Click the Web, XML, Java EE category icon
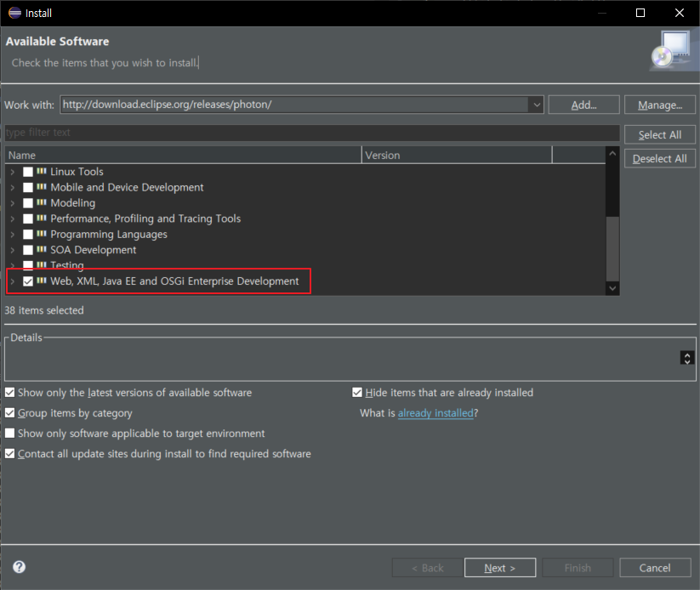 point(42,281)
